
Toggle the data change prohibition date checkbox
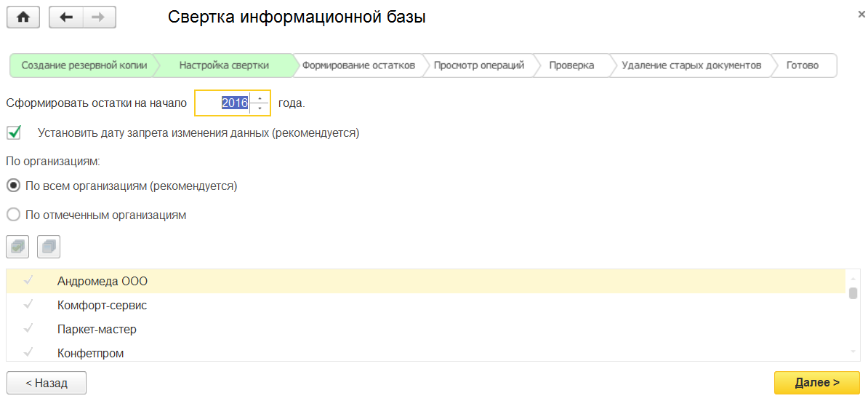[x=14, y=133]
